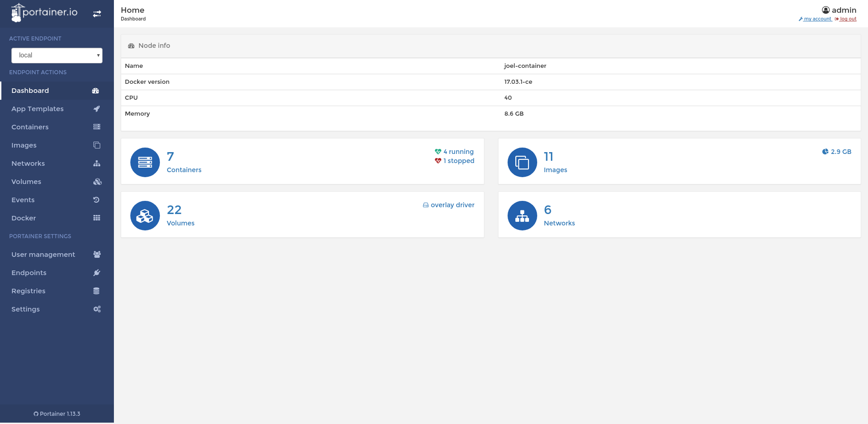Click the Docker version 17.03.1-ce value
Screen dimensions: 868x424
click(518, 82)
